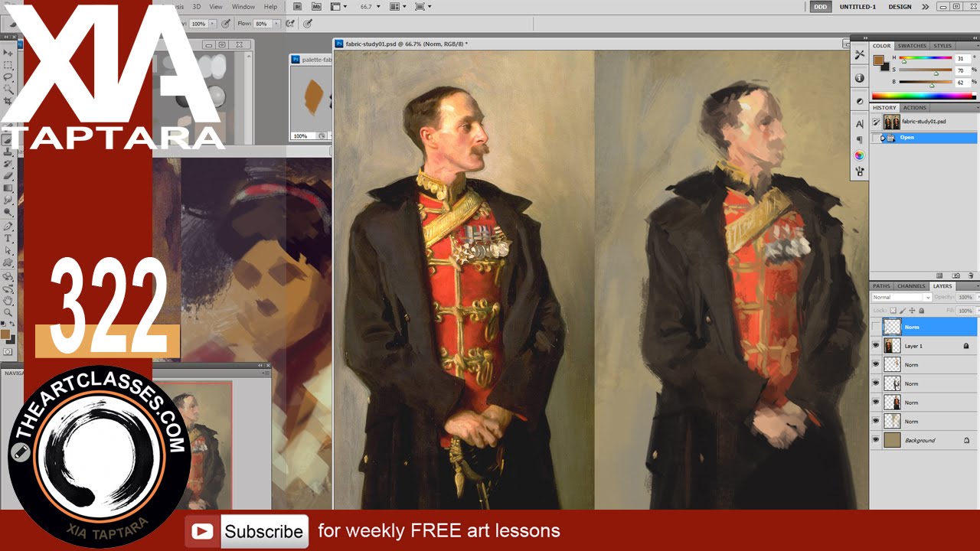The image size is (980, 551).
Task: Open the brush Opacity slider arrow
Action: (x=213, y=24)
